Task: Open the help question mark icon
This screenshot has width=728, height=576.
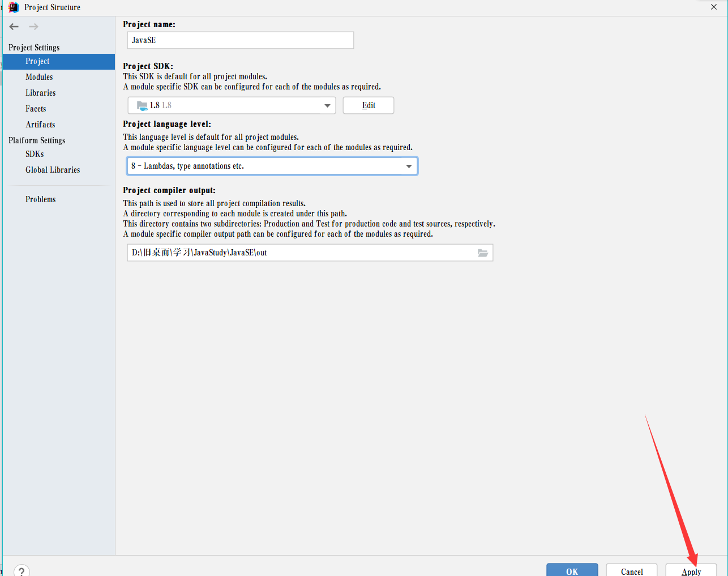Action: click(x=22, y=571)
